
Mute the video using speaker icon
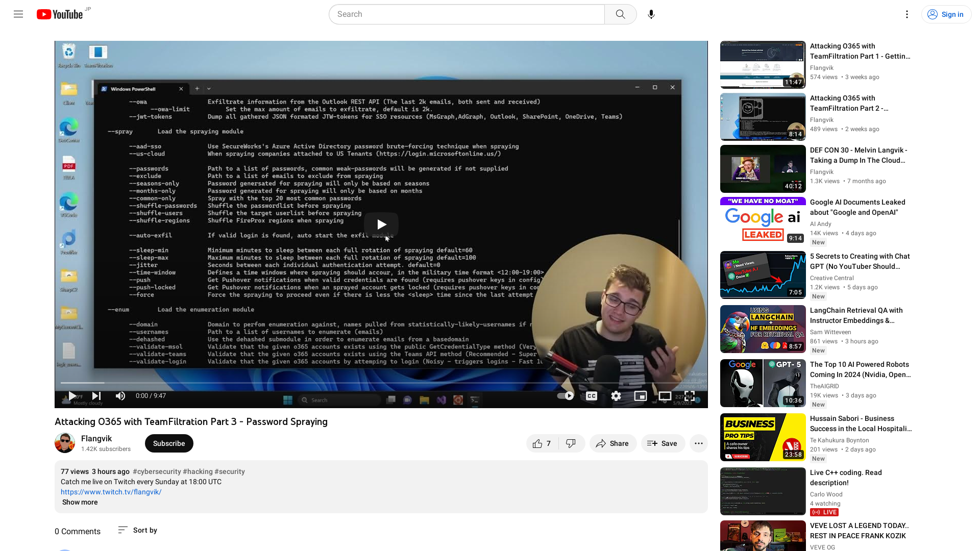[x=120, y=395]
